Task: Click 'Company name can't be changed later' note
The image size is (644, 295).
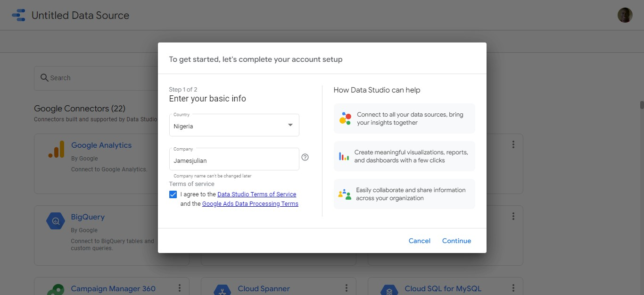Action: click(x=212, y=176)
